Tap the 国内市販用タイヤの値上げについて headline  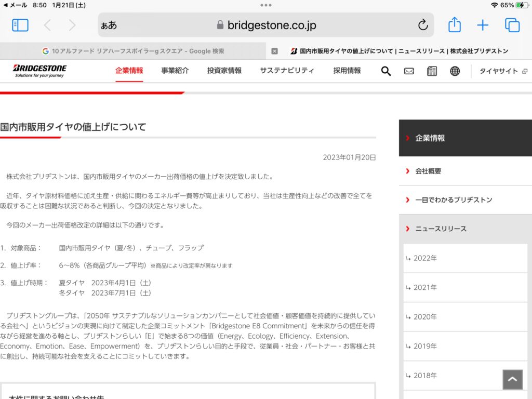73,127
